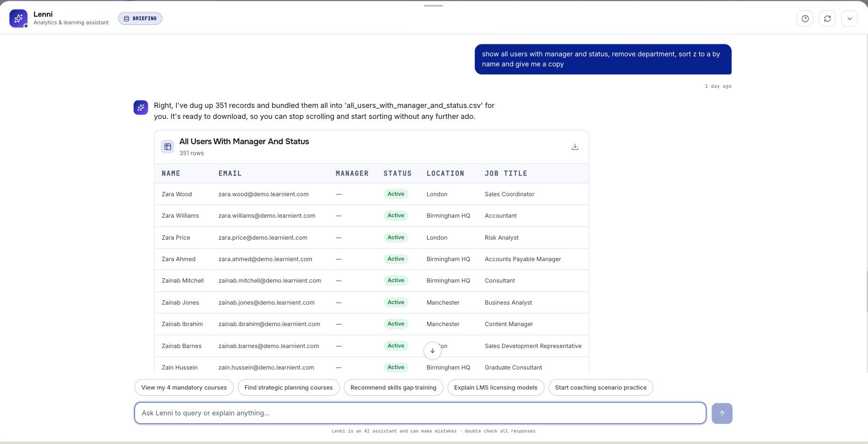Select Content Manager job title cell
The width and height of the screenshot is (868, 444).
(x=509, y=324)
